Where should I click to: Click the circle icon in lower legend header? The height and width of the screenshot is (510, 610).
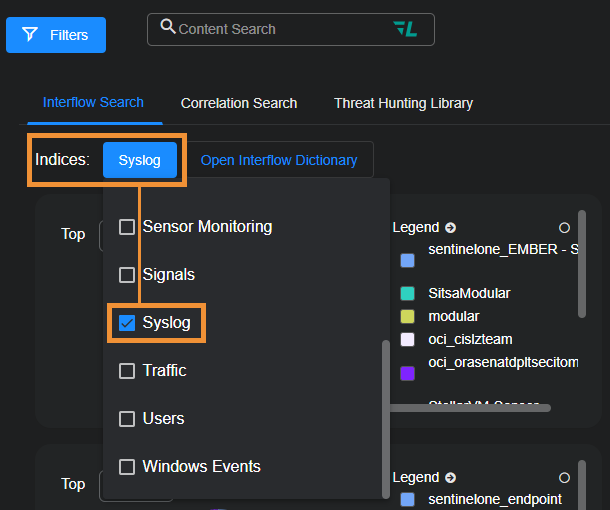[x=564, y=478]
